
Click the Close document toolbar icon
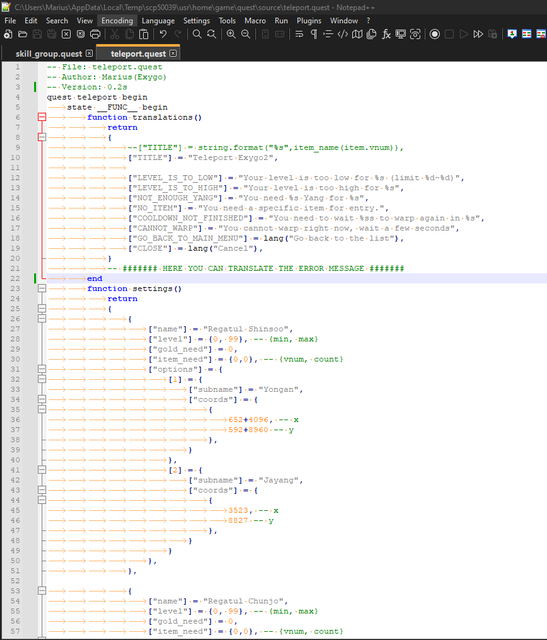(x=66, y=34)
